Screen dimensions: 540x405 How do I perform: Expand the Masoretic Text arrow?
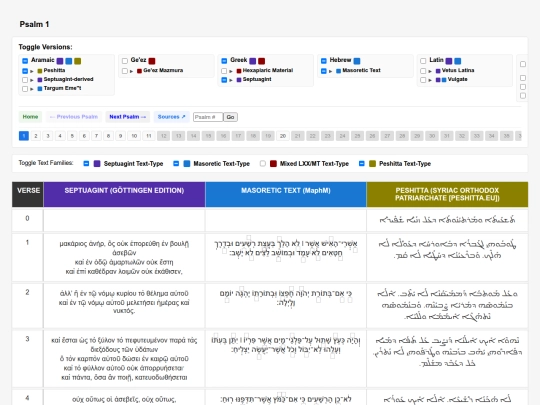tap(330, 71)
